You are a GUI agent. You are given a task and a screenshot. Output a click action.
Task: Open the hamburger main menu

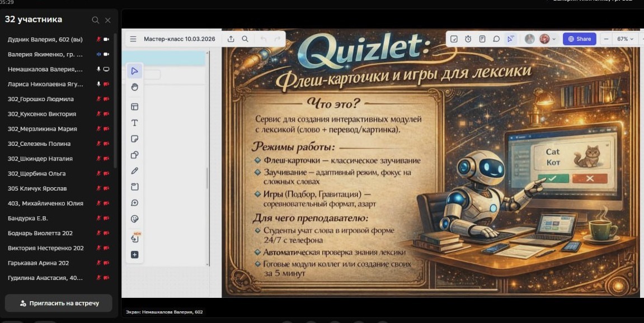pyautogui.click(x=133, y=39)
